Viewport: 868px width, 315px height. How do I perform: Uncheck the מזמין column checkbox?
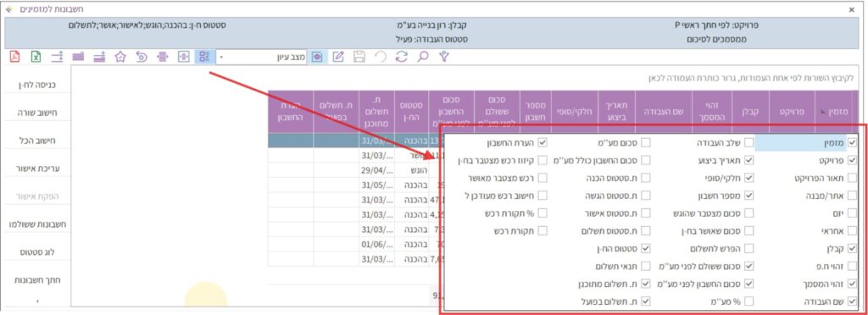(x=852, y=143)
